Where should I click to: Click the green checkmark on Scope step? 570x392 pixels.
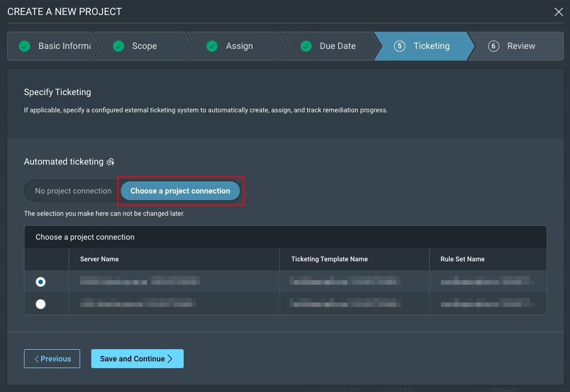[x=119, y=46]
